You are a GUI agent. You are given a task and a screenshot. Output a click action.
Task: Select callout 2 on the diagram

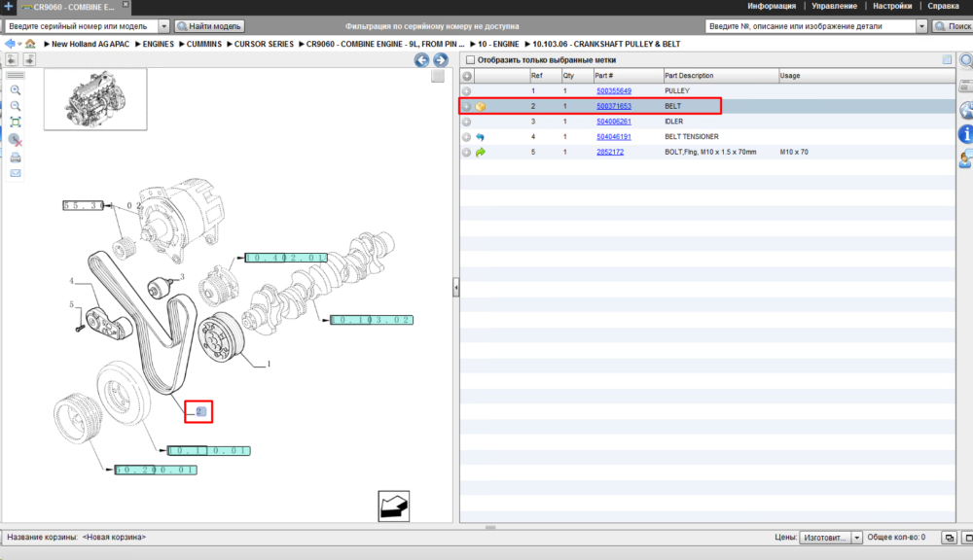point(200,411)
